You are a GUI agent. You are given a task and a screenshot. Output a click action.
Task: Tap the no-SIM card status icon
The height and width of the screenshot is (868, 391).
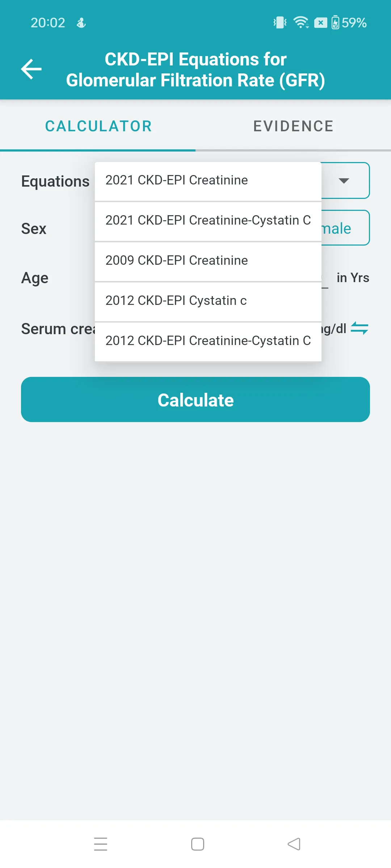[x=320, y=22]
